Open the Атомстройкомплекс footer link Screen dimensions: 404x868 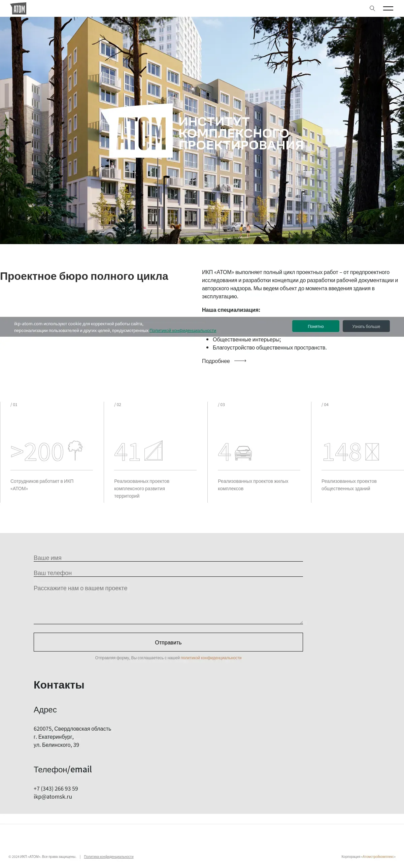click(x=378, y=857)
